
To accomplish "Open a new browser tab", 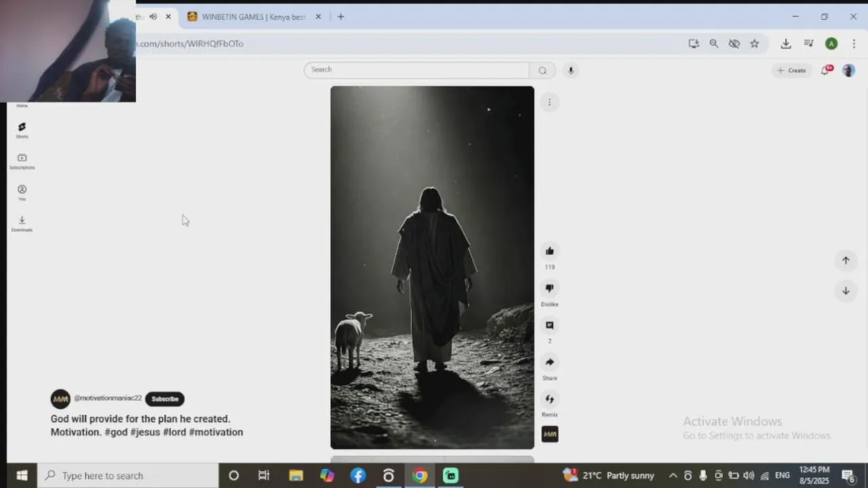I will click(341, 17).
